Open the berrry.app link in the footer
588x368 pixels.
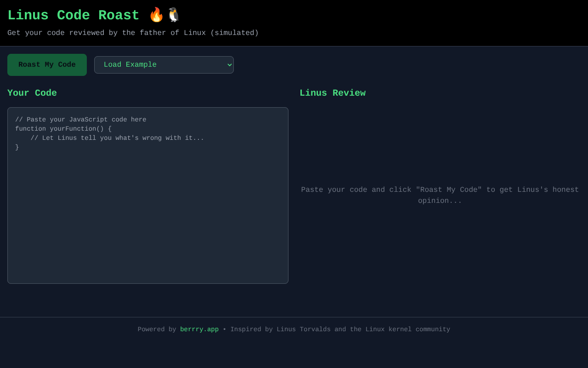pos(199,329)
